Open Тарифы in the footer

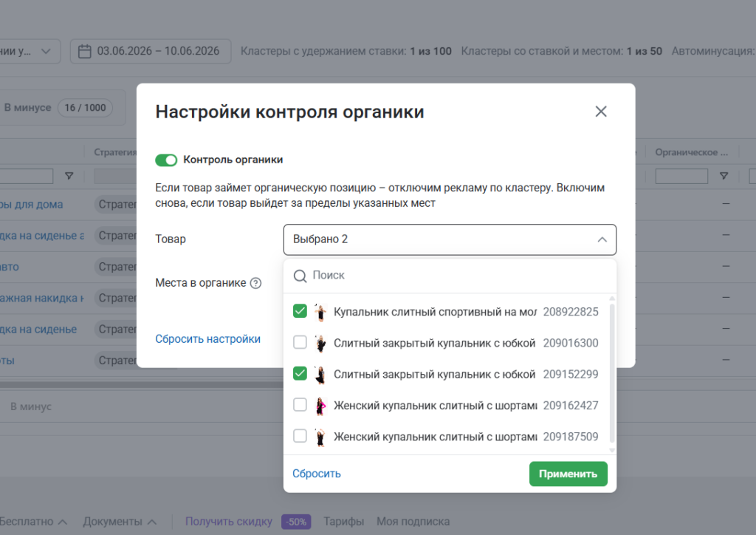click(x=343, y=522)
